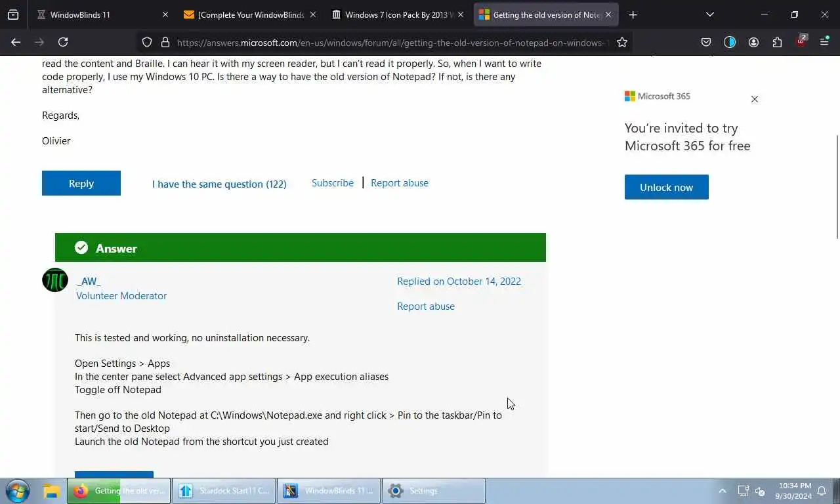Open the Extensions puzzle icon
This screenshot has width=840, height=504.
[777, 42]
